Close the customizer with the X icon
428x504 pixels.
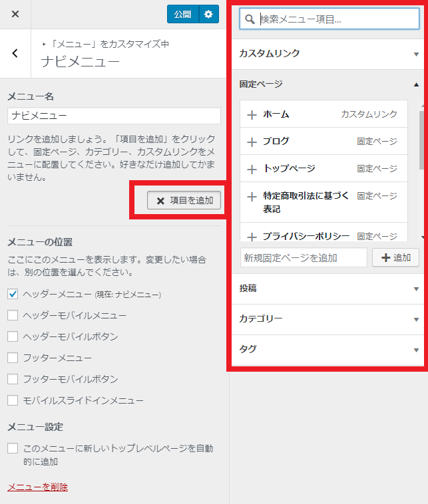pos(15,14)
